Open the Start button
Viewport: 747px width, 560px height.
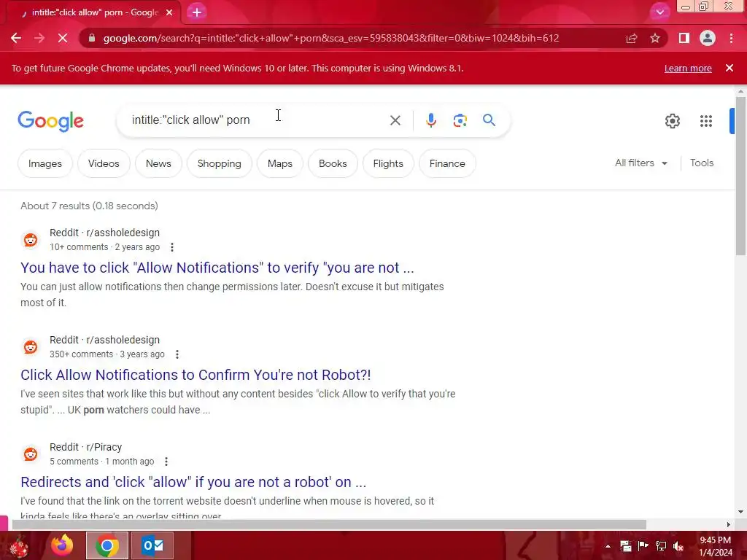pyautogui.click(x=19, y=545)
